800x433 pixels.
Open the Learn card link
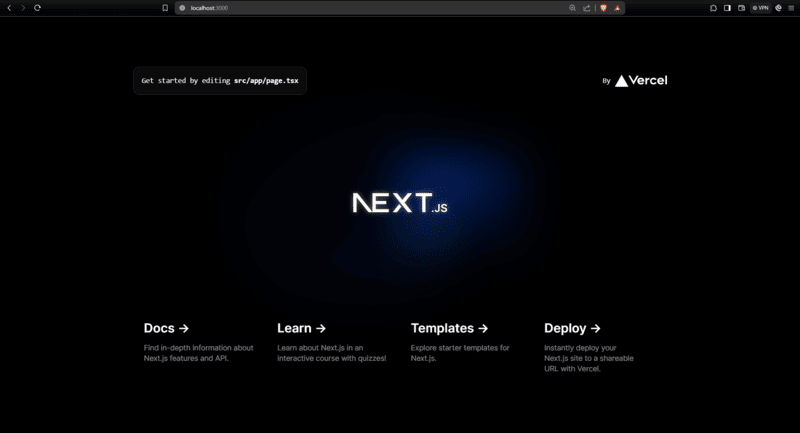333,342
